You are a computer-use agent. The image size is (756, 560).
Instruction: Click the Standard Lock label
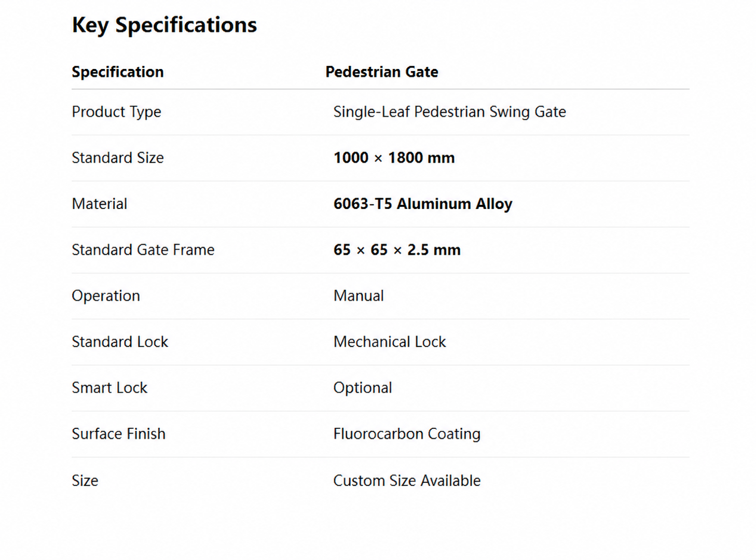click(120, 342)
